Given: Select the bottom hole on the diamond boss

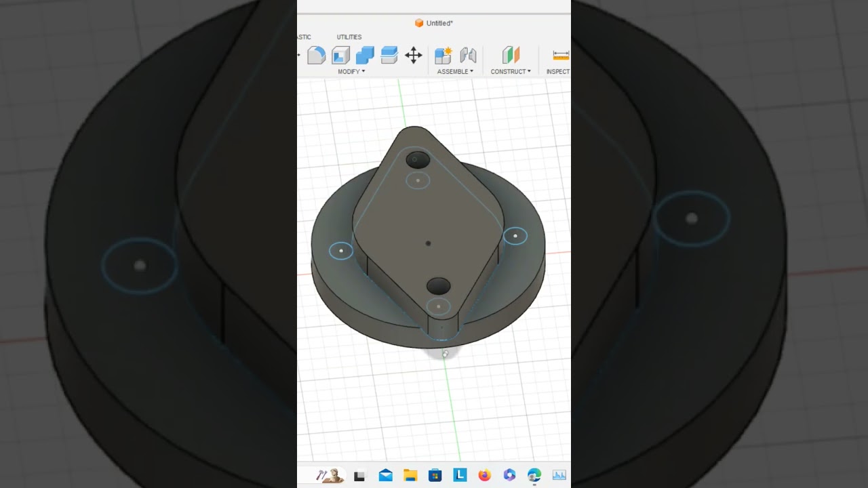Looking at the screenshot, I should point(438,285).
